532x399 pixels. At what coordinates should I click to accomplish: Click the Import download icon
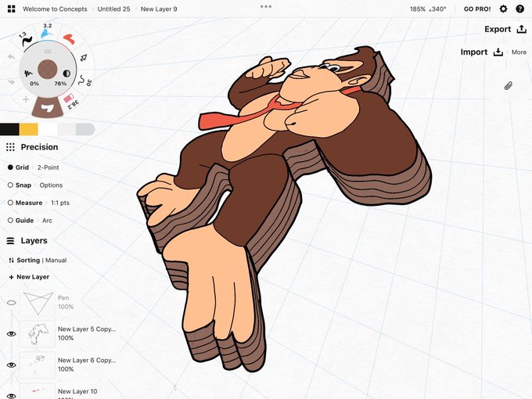pyautogui.click(x=498, y=52)
